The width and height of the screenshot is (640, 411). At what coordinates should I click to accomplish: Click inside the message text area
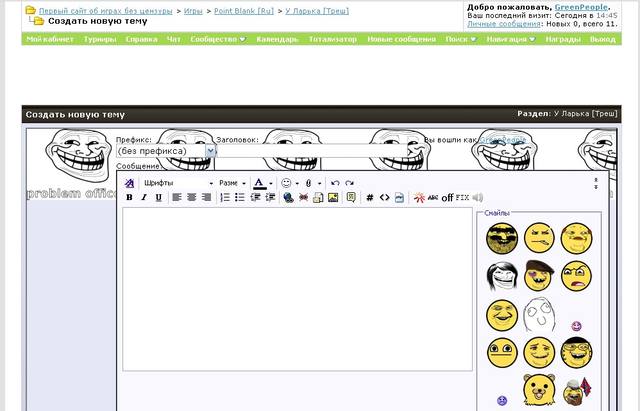[298, 289]
